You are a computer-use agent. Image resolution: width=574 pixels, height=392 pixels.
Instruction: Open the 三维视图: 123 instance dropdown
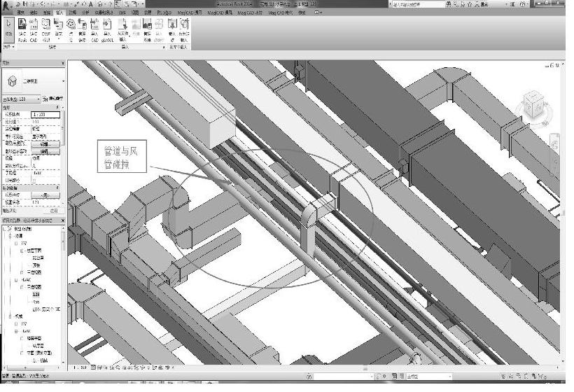click(x=39, y=99)
